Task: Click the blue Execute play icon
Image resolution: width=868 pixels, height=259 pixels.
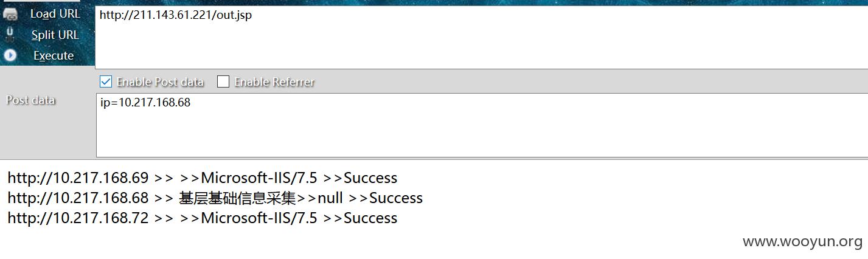Action: [x=10, y=55]
